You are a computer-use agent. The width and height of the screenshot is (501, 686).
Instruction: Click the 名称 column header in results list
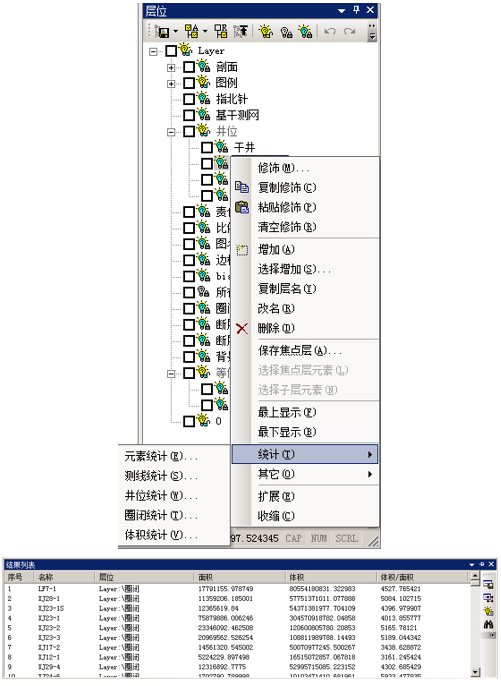pos(64,577)
